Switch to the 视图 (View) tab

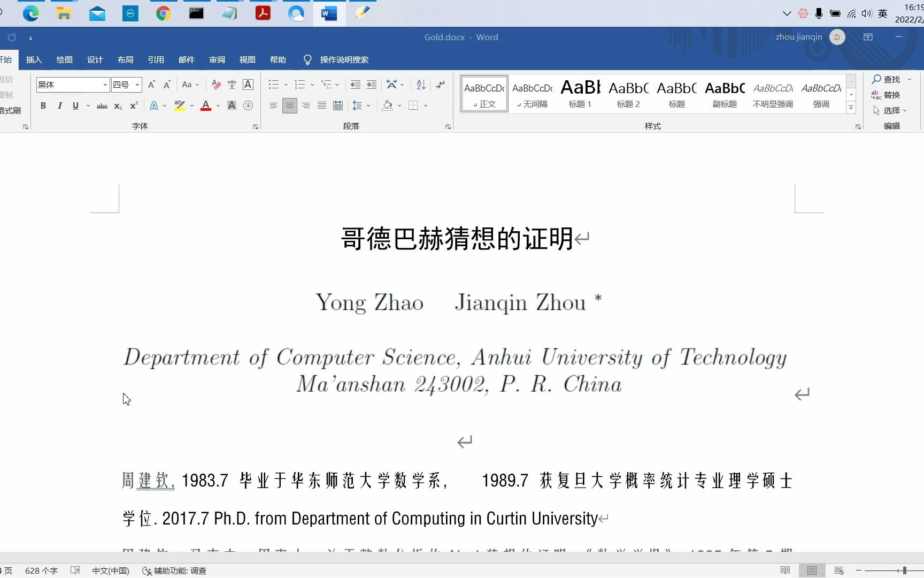[247, 60]
